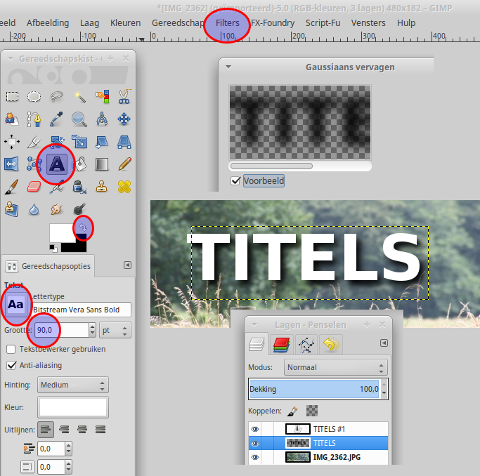The image size is (480, 476).
Task: Select the Pencil tool
Action: coord(124,164)
